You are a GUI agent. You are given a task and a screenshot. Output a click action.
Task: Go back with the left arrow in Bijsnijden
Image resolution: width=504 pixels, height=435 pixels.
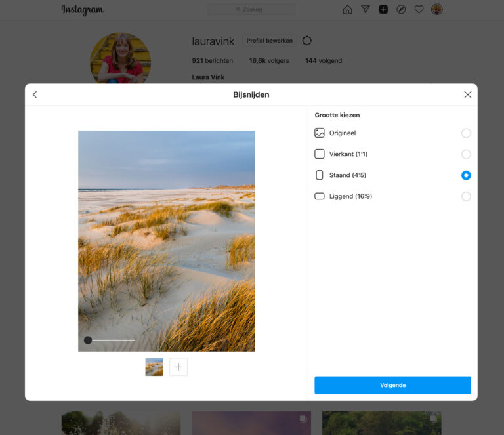click(x=35, y=94)
